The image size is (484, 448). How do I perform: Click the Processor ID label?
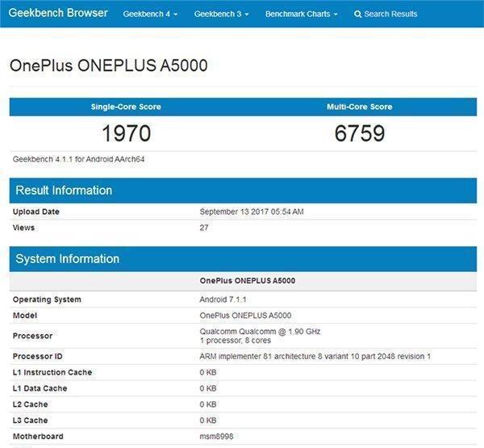click(37, 356)
